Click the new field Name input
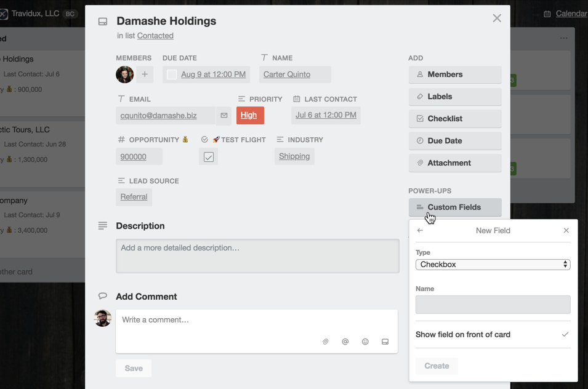 (x=493, y=305)
